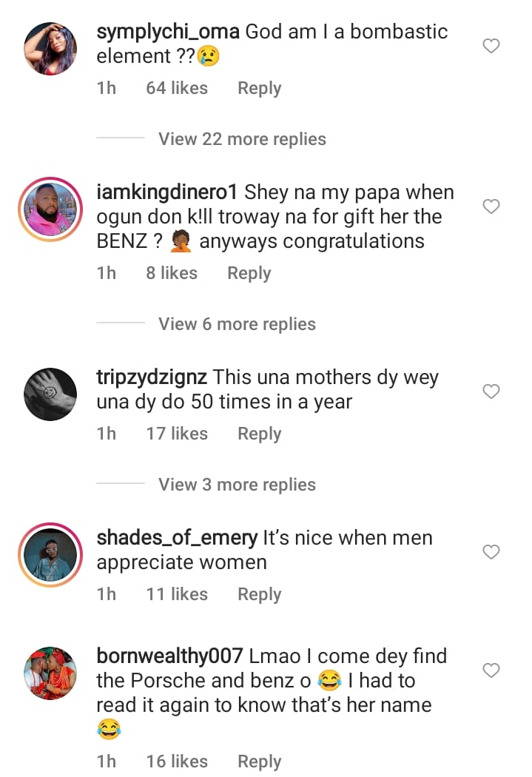Heart the shades_of_emery comment

[491, 552]
